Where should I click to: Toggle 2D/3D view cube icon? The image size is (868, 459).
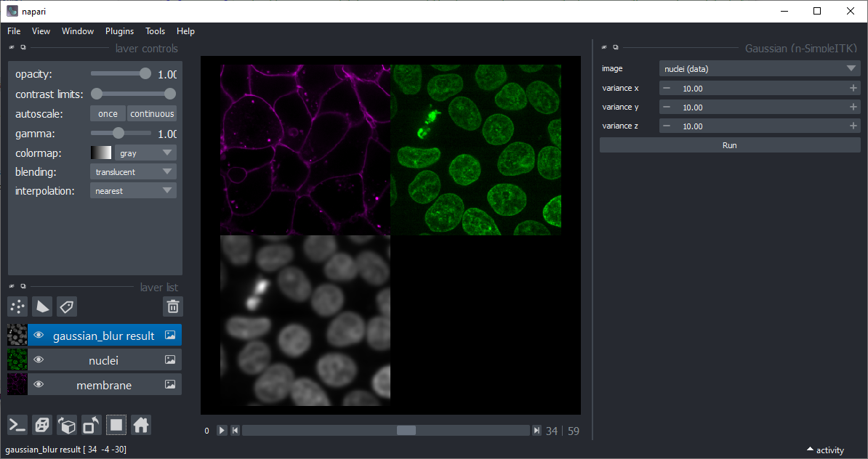[x=42, y=425]
